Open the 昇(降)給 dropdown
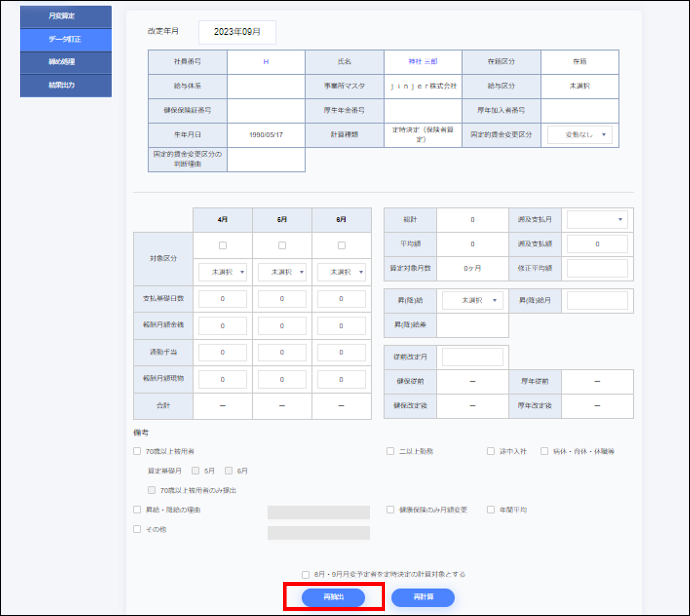The width and height of the screenshot is (690, 616). pyautogui.click(x=472, y=301)
